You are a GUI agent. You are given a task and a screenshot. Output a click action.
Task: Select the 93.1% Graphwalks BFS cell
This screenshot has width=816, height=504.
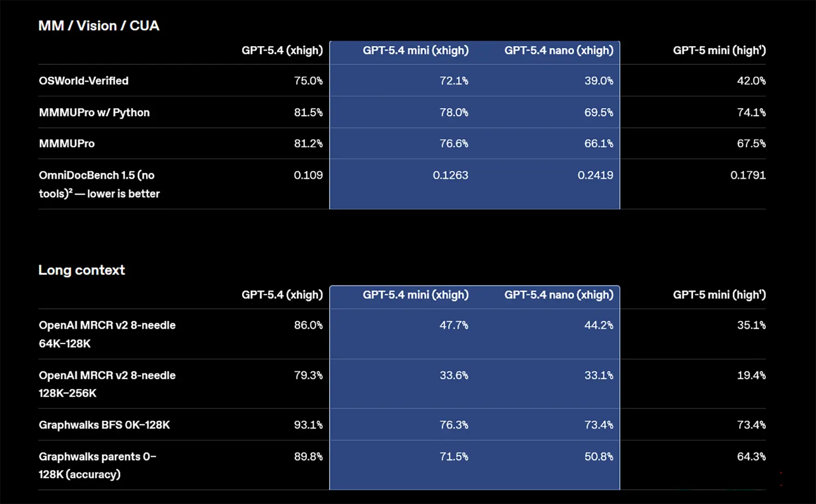pos(308,425)
